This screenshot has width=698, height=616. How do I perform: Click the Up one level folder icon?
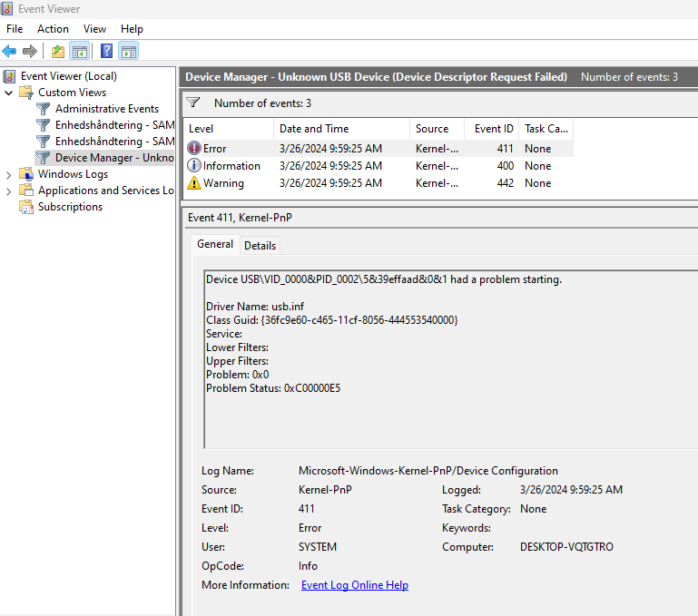coord(58,51)
